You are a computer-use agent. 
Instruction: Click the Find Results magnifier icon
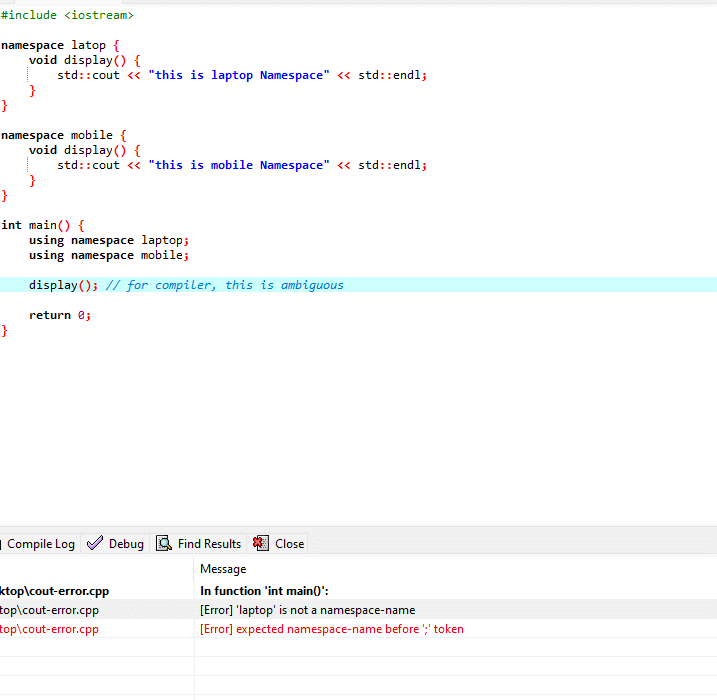[164, 543]
